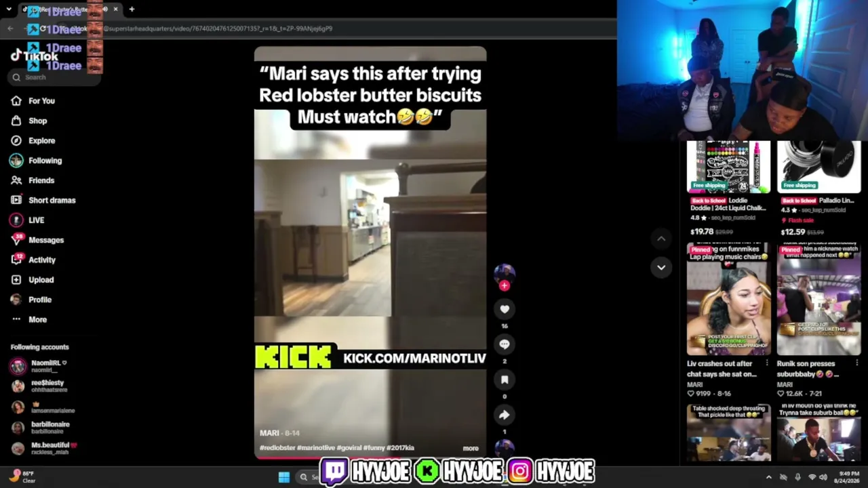Open the browser tab search dropdown
This screenshot has height=488, width=868.
(x=8, y=9)
